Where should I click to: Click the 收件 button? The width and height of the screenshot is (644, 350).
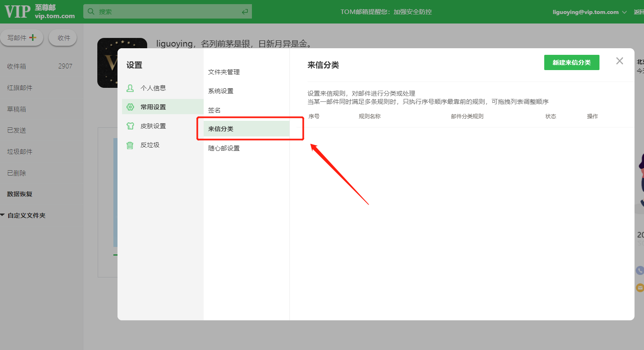tap(63, 37)
